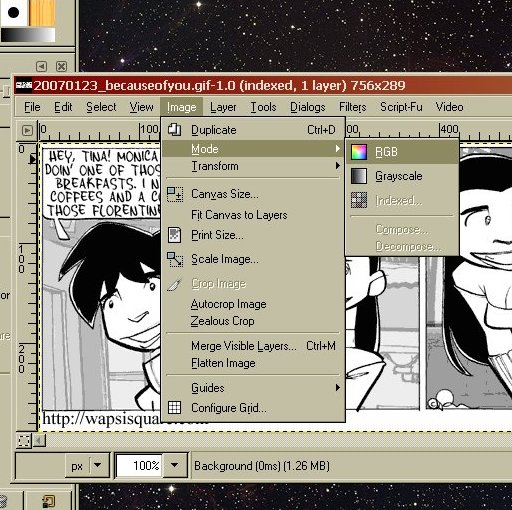Click the Canvas Size icon
The image size is (512, 510).
click(x=175, y=194)
